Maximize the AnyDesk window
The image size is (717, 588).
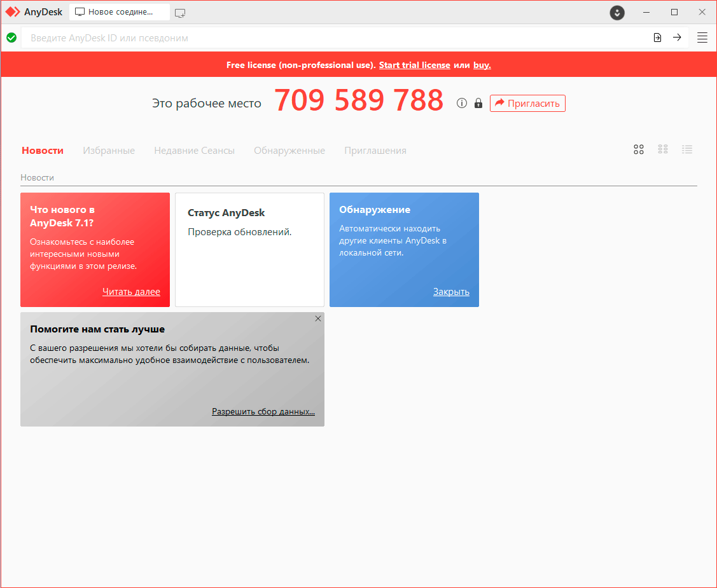tap(674, 12)
